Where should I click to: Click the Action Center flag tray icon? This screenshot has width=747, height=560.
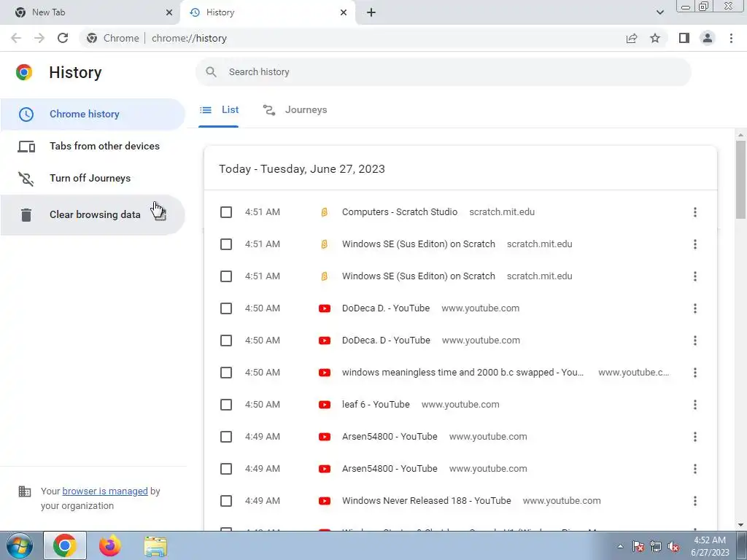click(x=638, y=546)
